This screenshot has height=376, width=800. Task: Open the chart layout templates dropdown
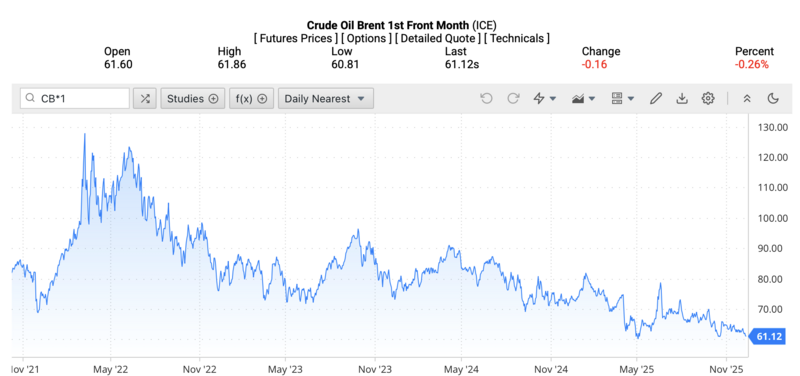622,98
